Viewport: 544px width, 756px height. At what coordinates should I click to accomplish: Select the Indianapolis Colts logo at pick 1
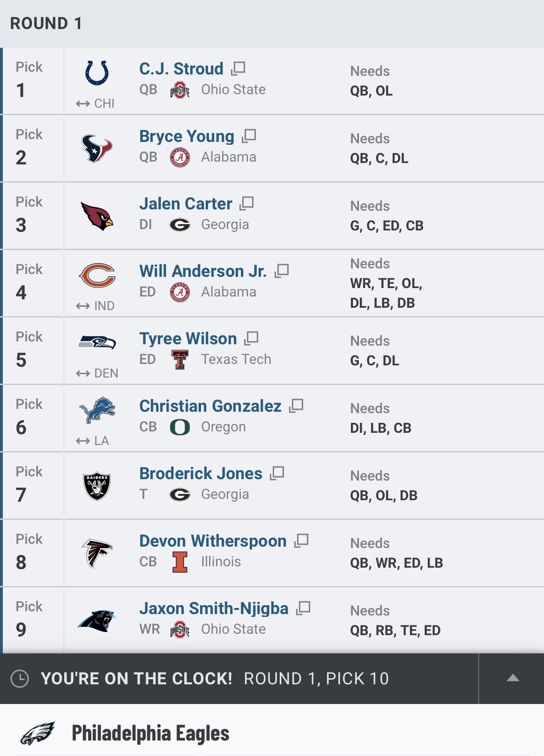point(97,73)
